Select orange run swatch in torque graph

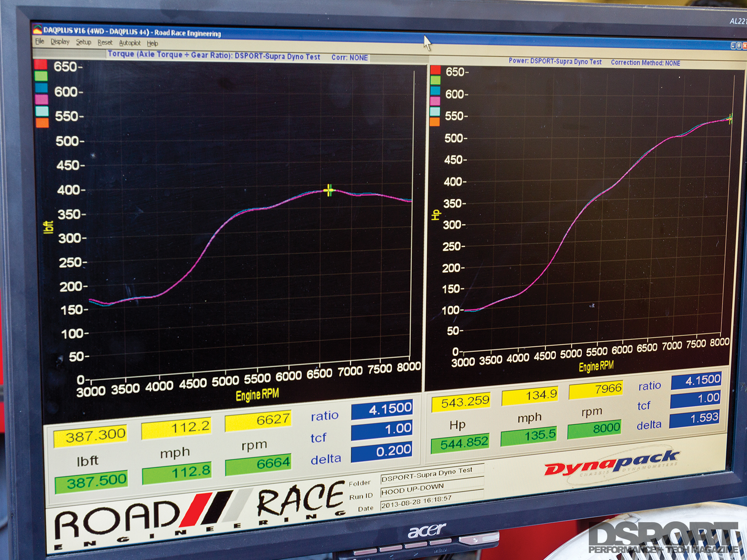coord(43,122)
